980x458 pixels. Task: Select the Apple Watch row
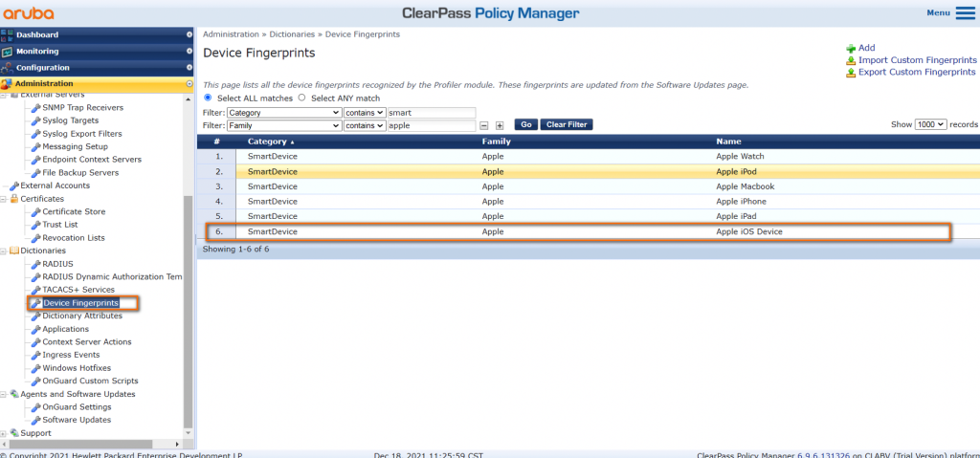[x=589, y=156]
